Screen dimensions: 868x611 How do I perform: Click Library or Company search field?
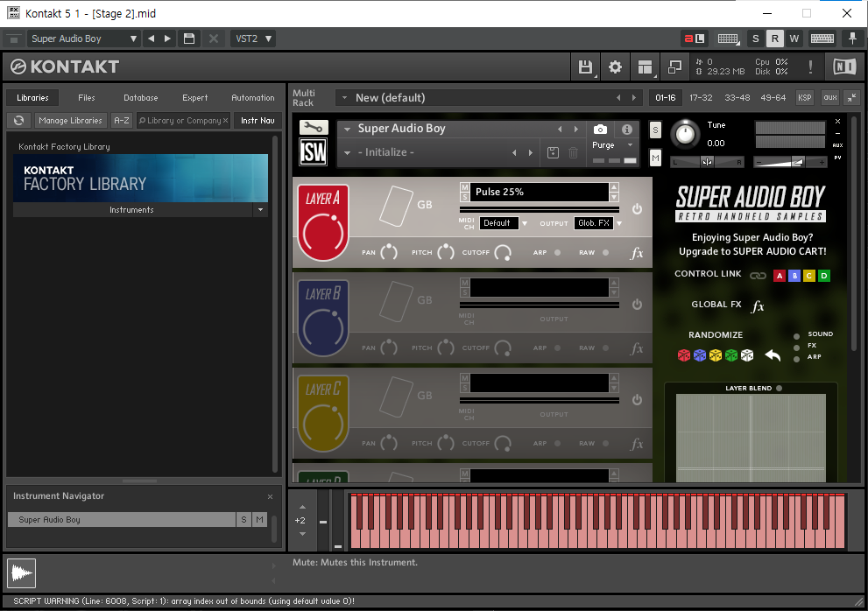(183, 120)
